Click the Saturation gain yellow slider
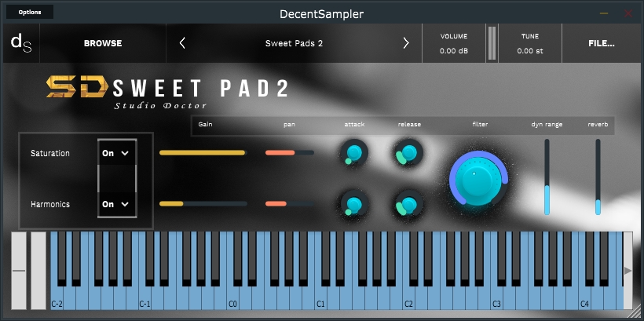The image size is (644, 321). [x=203, y=153]
